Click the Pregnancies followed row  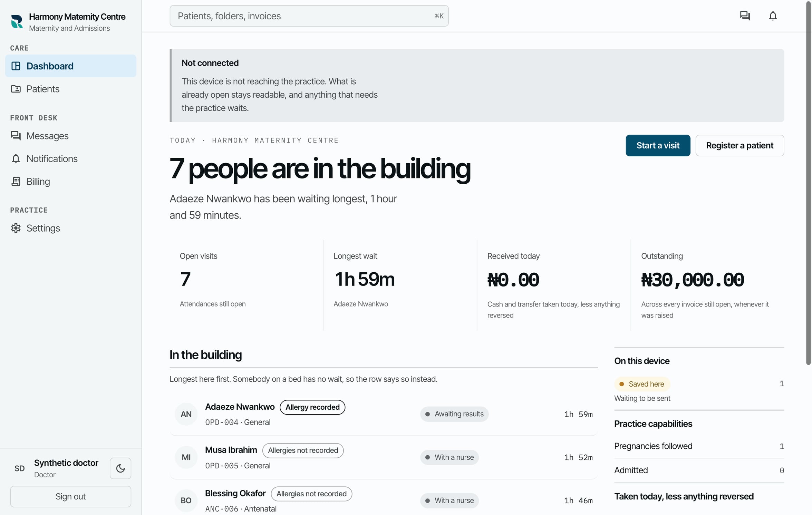pyautogui.click(x=699, y=446)
